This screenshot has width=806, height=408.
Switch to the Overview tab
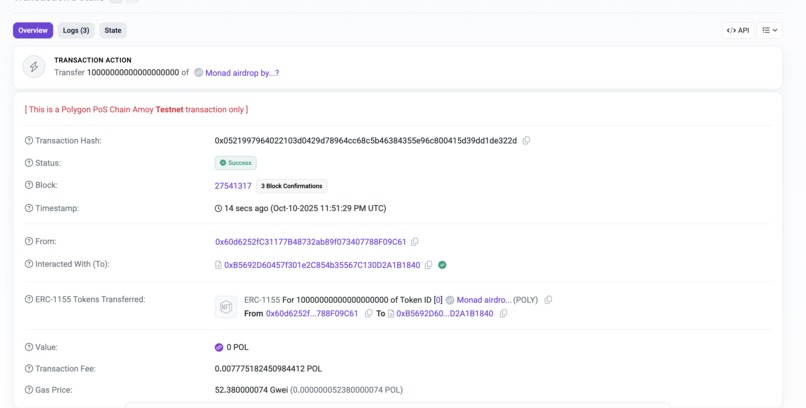coord(33,30)
